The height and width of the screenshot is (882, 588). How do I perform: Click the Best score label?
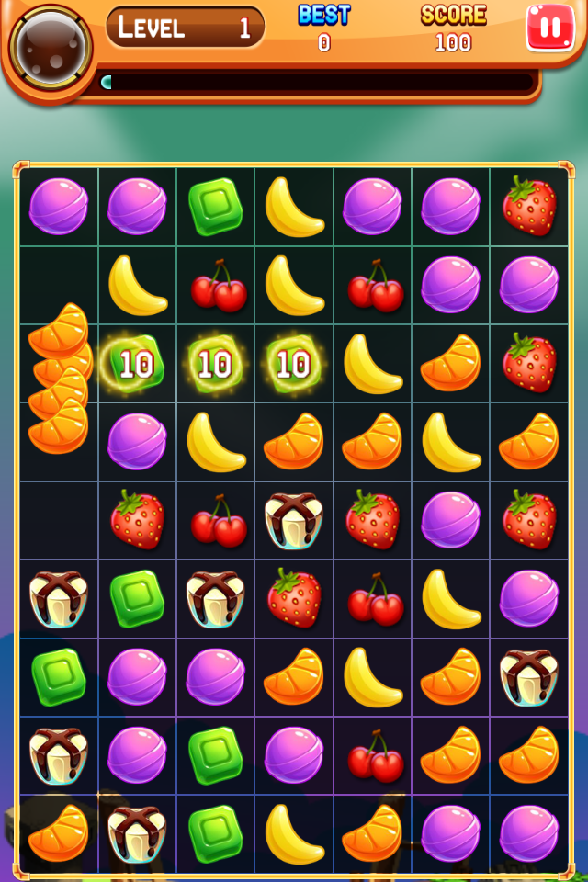[x=324, y=15]
